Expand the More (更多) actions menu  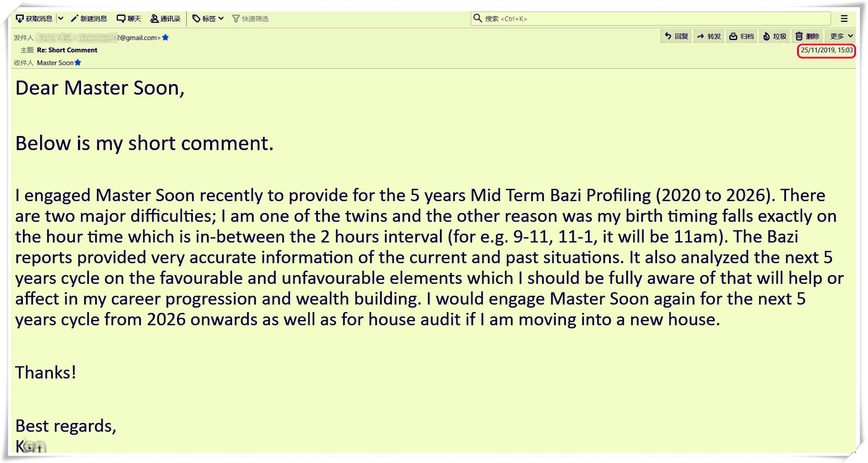(x=841, y=36)
